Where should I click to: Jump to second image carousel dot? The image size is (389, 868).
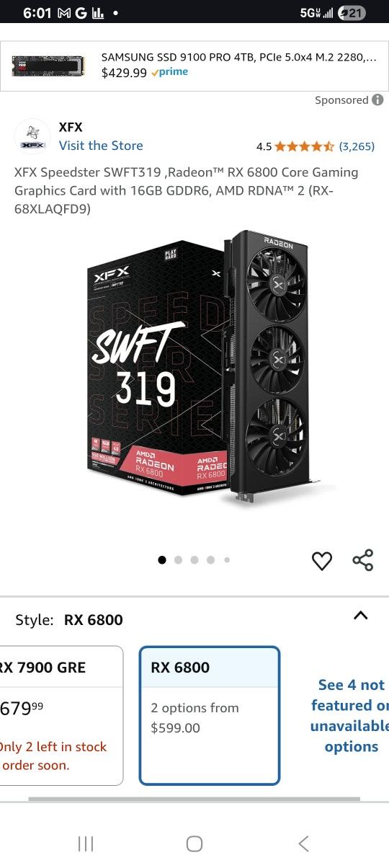tap(178, 559)
